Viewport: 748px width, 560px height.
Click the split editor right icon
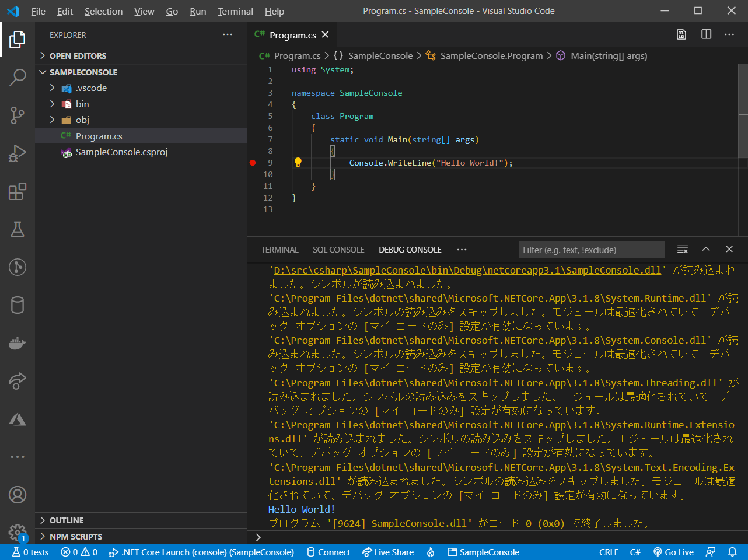click(x=706, y=34)
